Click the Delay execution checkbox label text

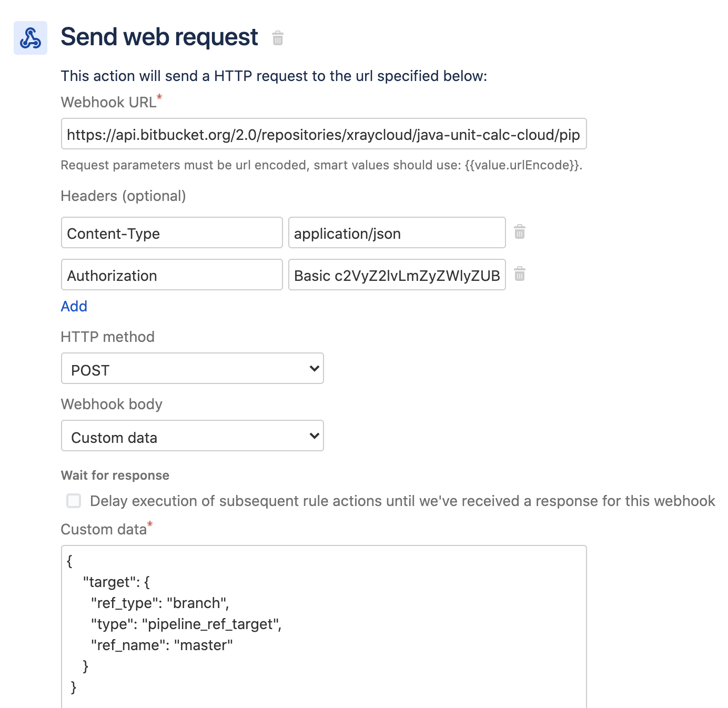pos(402,501)
